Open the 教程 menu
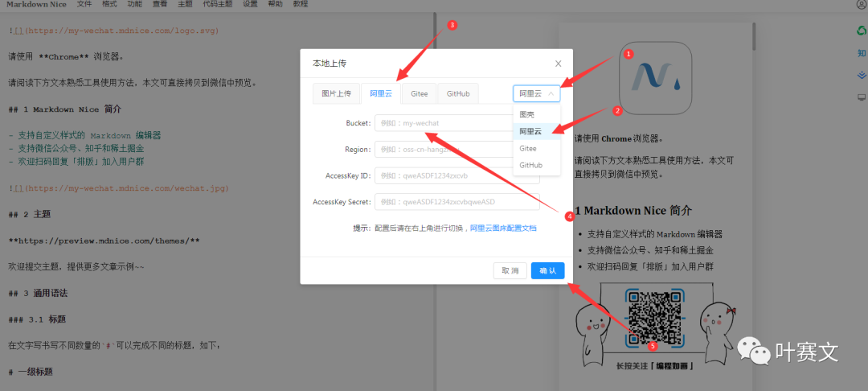The image size is (868, 391). [301, 5]
